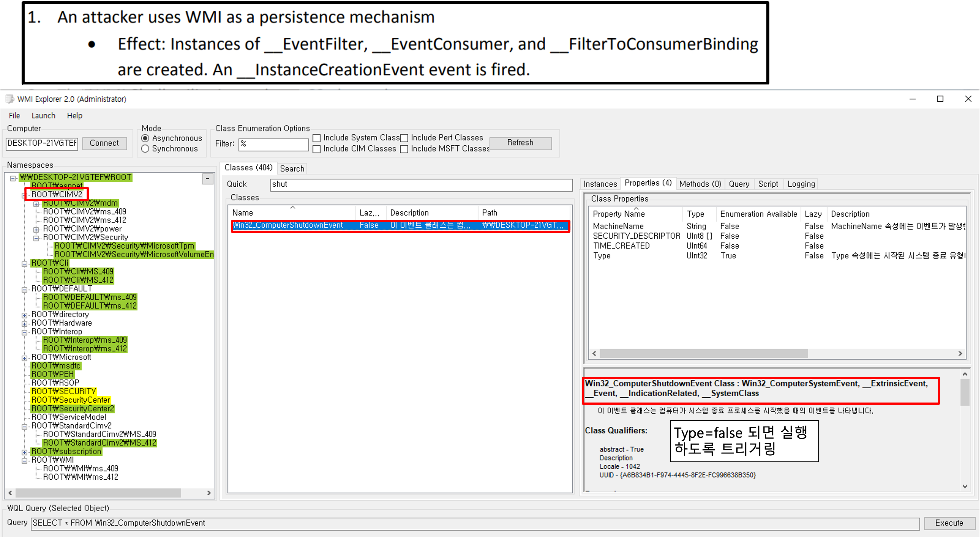980x537 pixels.
Task: Select the ROOT₩CIMV2 namespace
Action: (57, 195)
